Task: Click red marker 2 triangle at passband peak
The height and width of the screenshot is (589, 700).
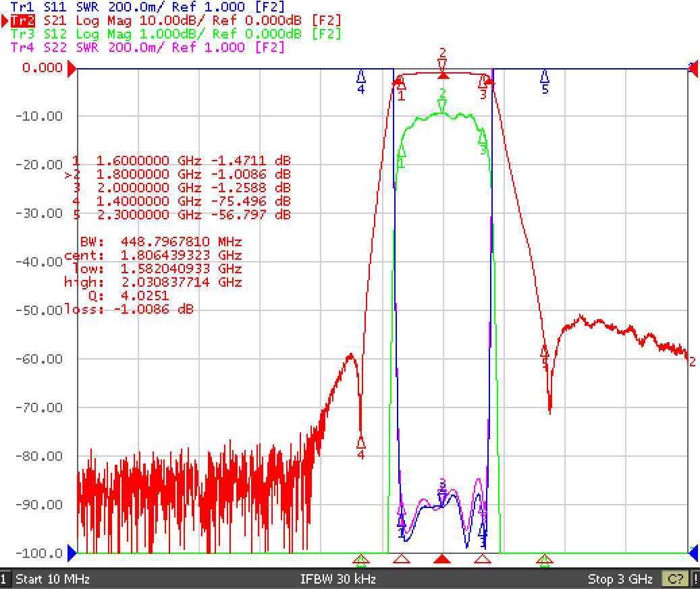Action: pos(442,76)
